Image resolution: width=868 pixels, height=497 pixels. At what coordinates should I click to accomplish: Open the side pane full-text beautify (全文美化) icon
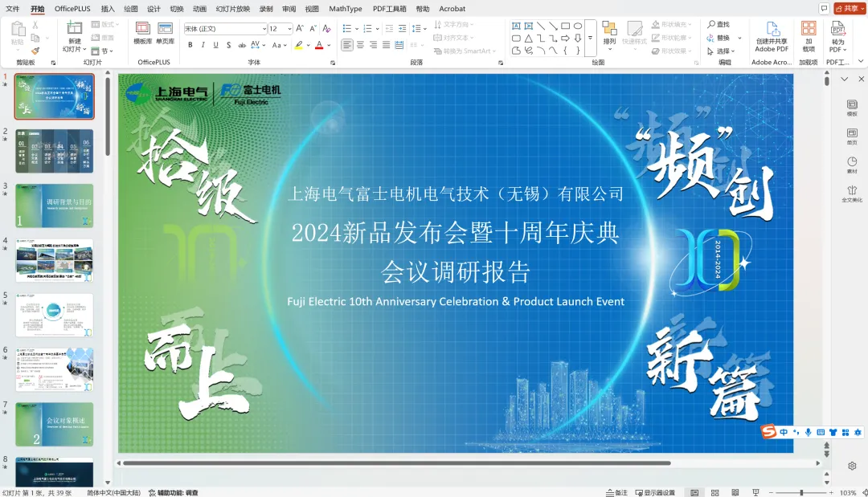point(852,194)
